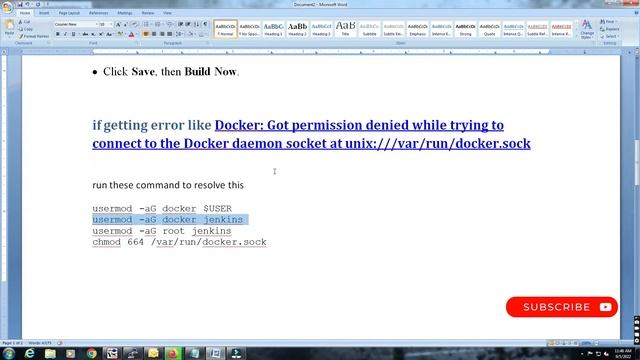This screenshot has height=360, width=640.
Task: Toggle Subscript formatting
Action: pos(93,34)
